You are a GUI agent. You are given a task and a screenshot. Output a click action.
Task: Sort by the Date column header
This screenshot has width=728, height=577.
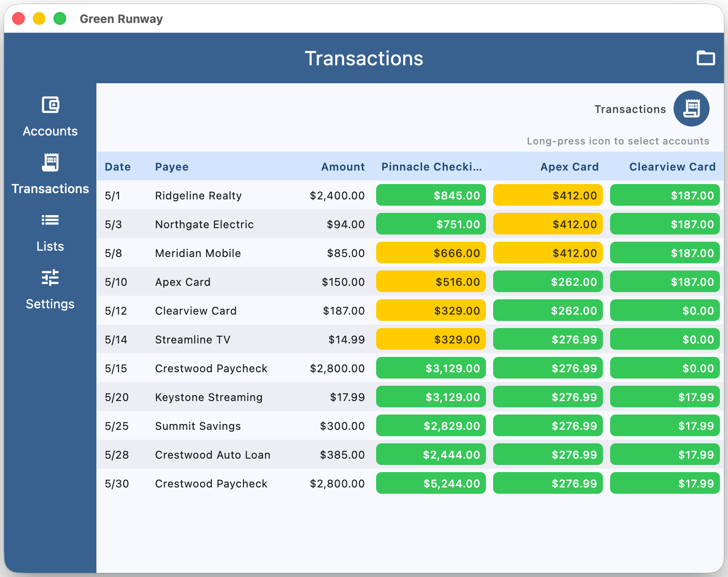coord(117,167)
